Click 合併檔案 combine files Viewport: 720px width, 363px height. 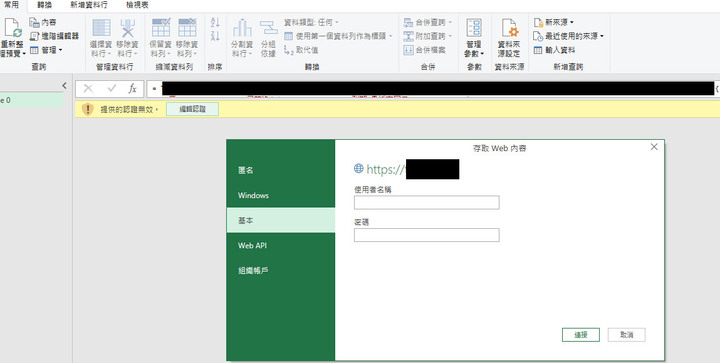424,50
